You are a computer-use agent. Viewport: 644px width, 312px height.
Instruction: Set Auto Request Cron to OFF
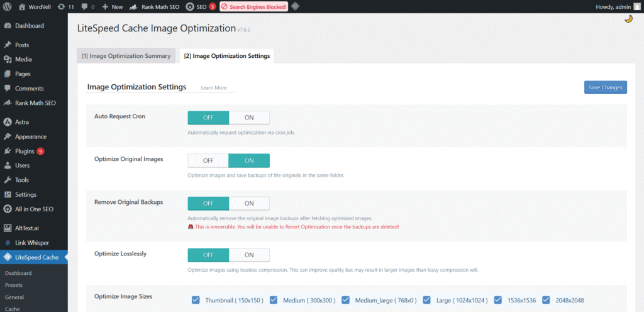point(208,118)
